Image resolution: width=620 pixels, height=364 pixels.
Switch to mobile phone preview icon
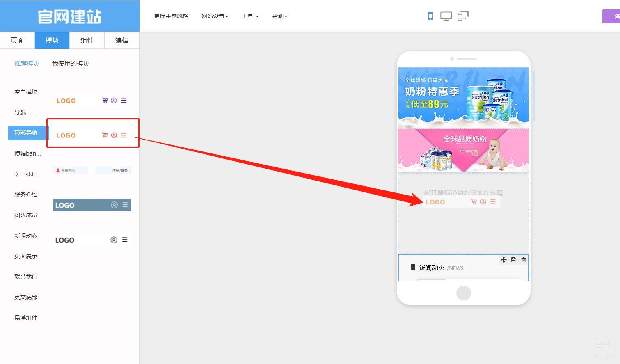pyautogui.click(x=430, y=16)
